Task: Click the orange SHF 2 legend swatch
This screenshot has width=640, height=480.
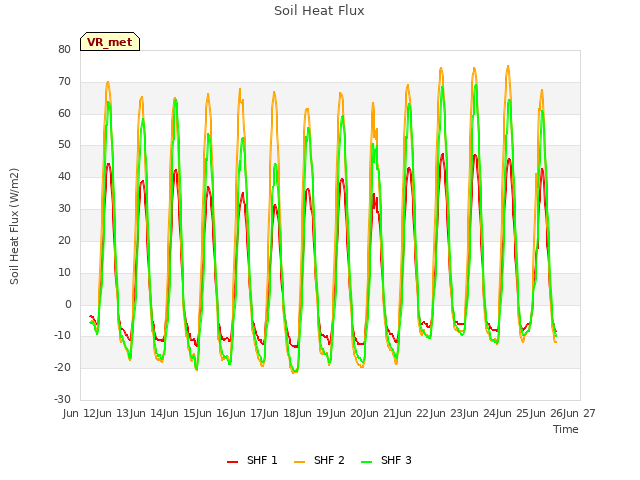Action: (x=299, y=462)
